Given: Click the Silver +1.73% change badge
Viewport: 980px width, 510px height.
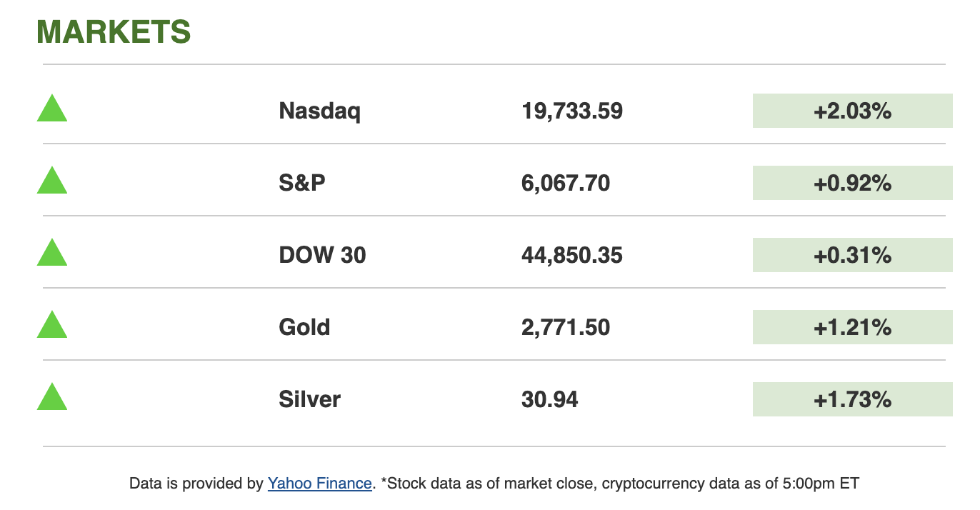Looking at the screenshot, I should [x=852, y=399].
